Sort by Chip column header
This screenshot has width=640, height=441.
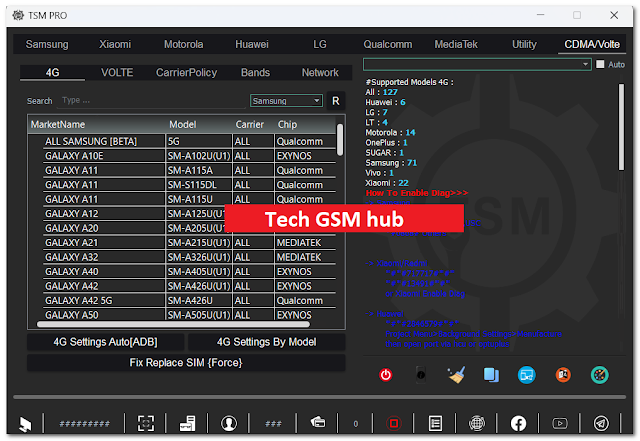pos(305,124)
